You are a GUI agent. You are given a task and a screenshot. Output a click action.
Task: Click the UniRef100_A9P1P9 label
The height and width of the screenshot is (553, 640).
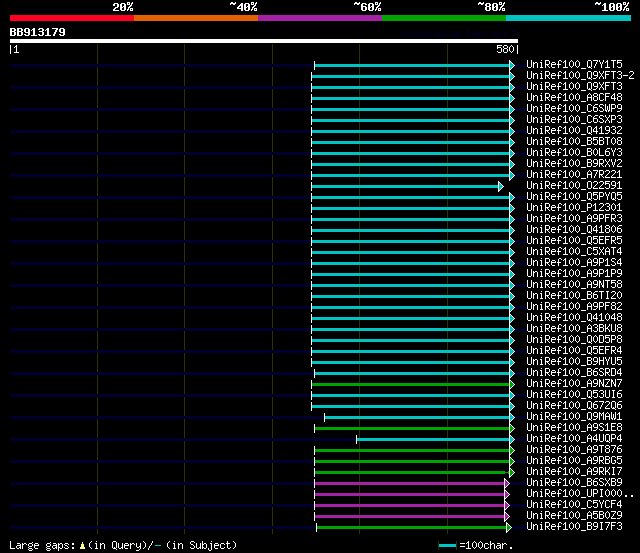pos(574,273)
